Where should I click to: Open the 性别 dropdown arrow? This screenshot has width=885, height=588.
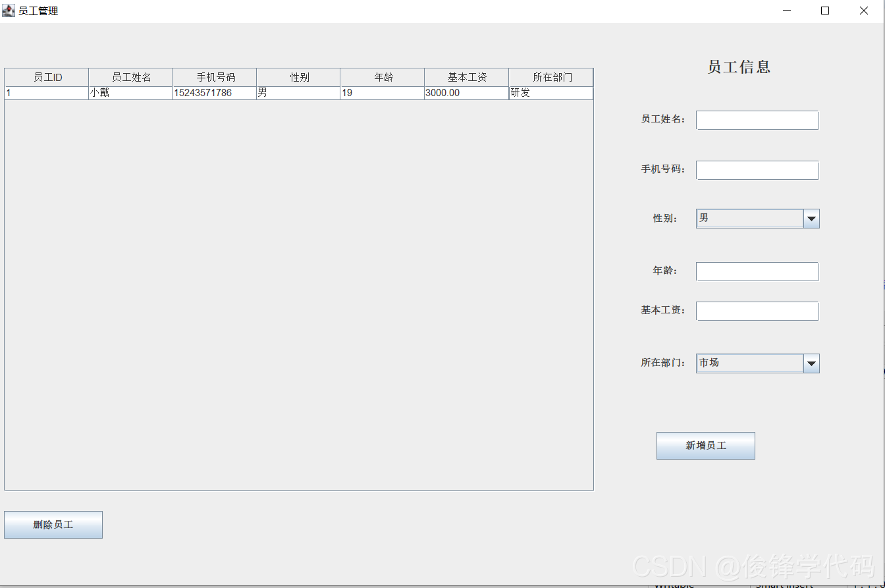click(x=811, y=219)
